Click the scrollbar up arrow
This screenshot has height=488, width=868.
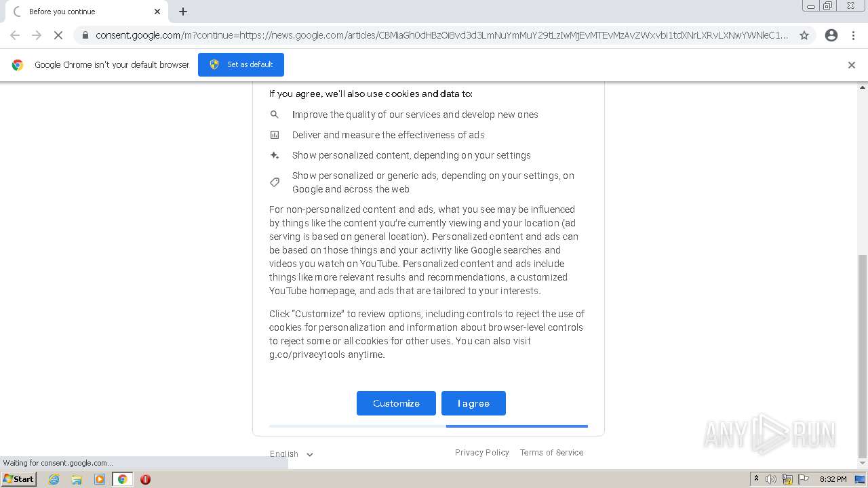coord(863,87)
